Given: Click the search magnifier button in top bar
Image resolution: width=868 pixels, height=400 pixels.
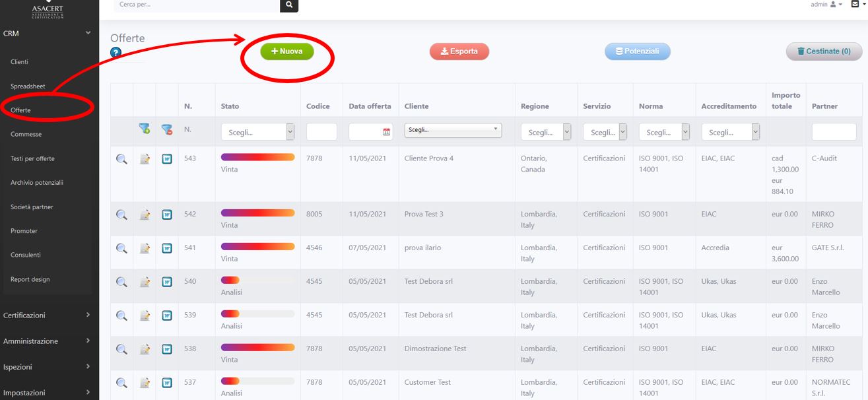Looking at the screenshot, I should pyautogui.click(x=289, y=5).
